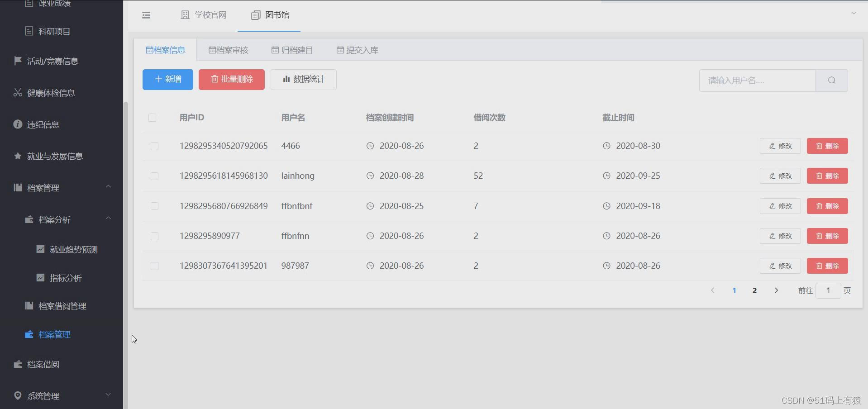Image resolution: width=868 pixels, height=409 pixels.
Task: Select the row checkbox for user 4466
Action: pos(154,146)
